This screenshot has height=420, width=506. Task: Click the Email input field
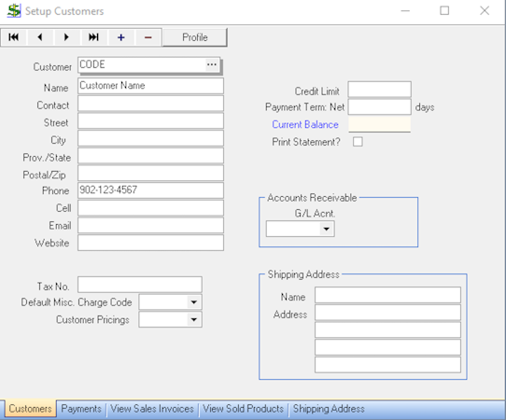point(150,225)
